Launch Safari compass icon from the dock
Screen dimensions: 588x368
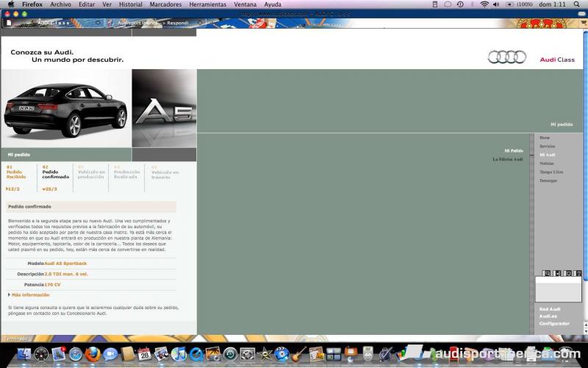tap(76, 354)
